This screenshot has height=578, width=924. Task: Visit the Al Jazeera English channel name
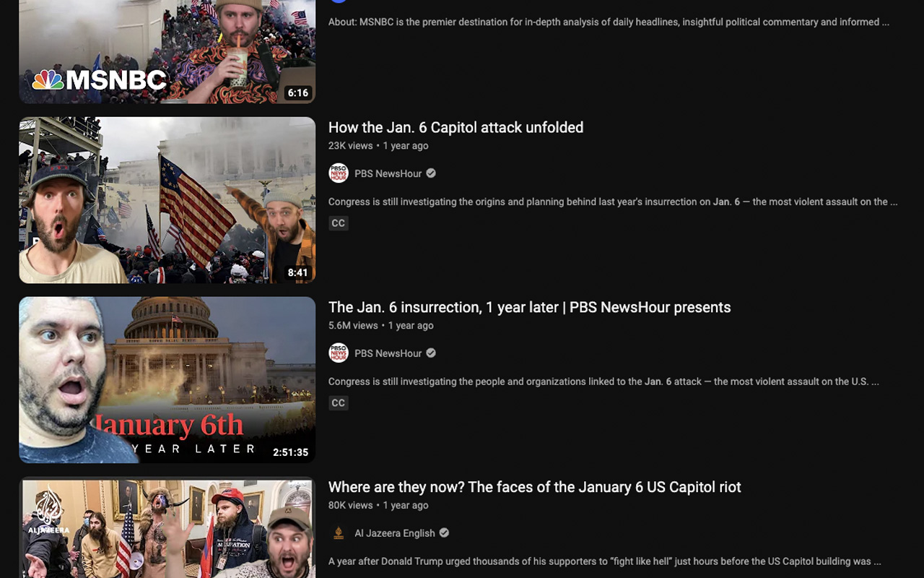(395, 533)
